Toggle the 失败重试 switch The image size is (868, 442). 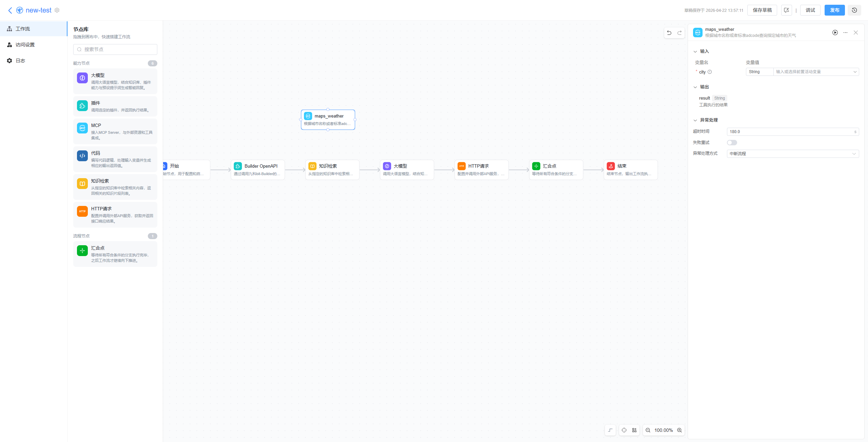(x=732, y=143)
